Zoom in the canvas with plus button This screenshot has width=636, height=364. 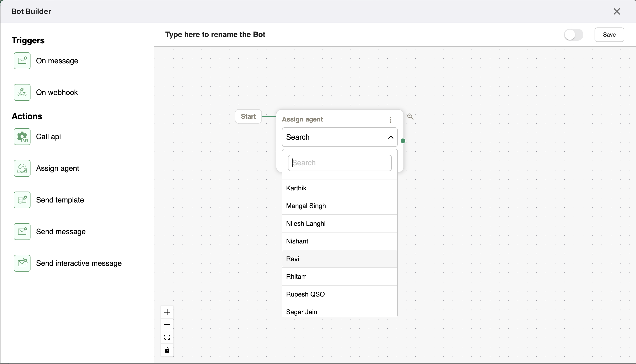pyautogui.click(x=167, y=312)
